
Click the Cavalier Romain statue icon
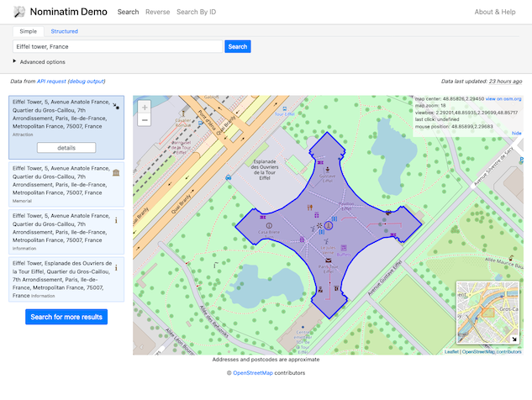point(183,113)
